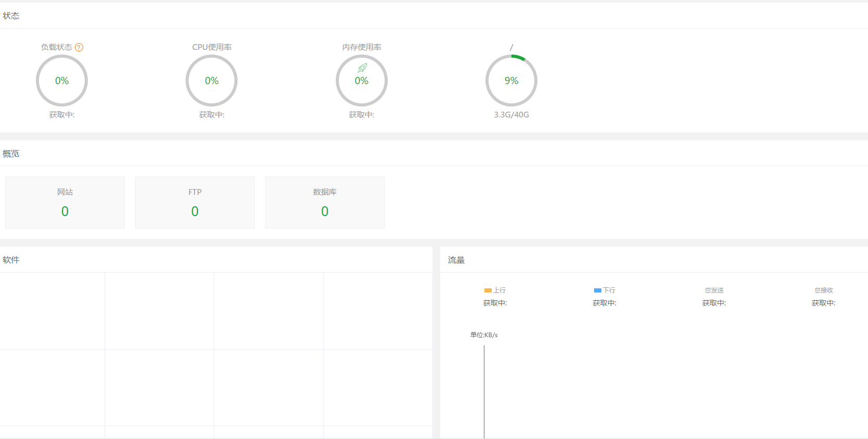Click the 内存使用率 label

[x=362, y=47]
